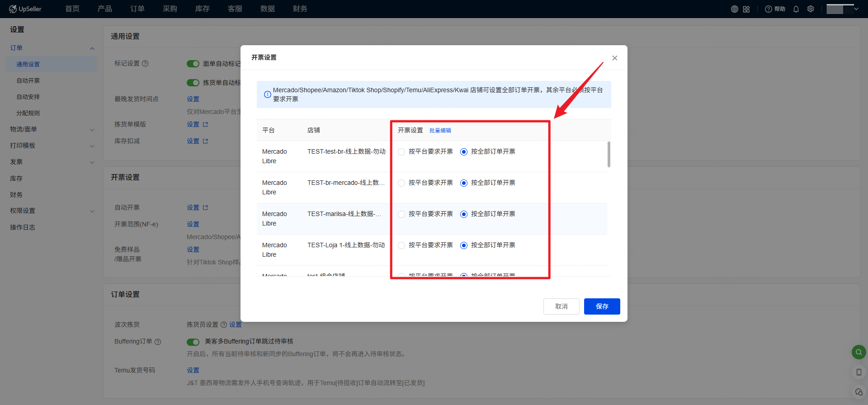868x405 pixels.
Task: Click the 保存 button
Action: coord(602,306)
